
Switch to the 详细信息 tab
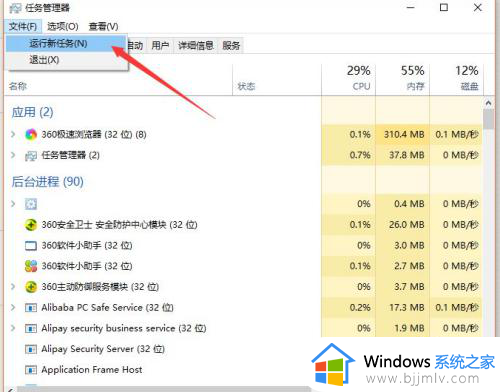196,46
